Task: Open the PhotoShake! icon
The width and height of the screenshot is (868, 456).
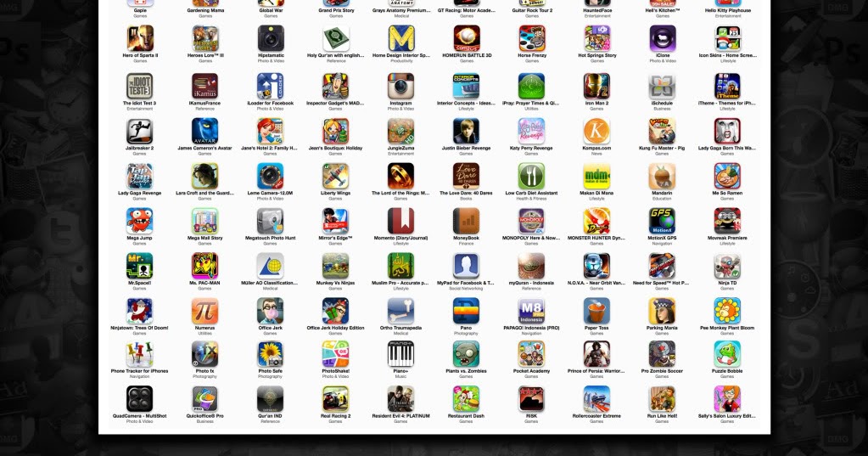Action: (x=335, y=355)
